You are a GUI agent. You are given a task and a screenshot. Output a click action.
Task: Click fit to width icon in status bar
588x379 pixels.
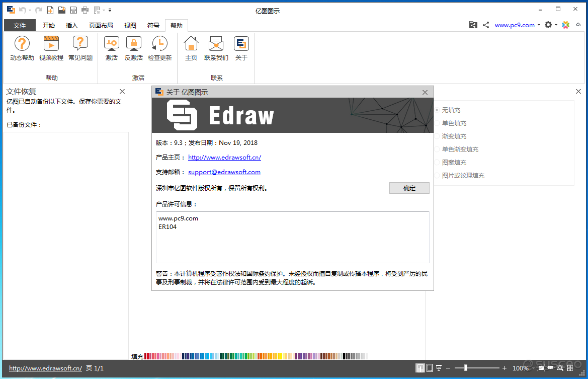[550, 368]
